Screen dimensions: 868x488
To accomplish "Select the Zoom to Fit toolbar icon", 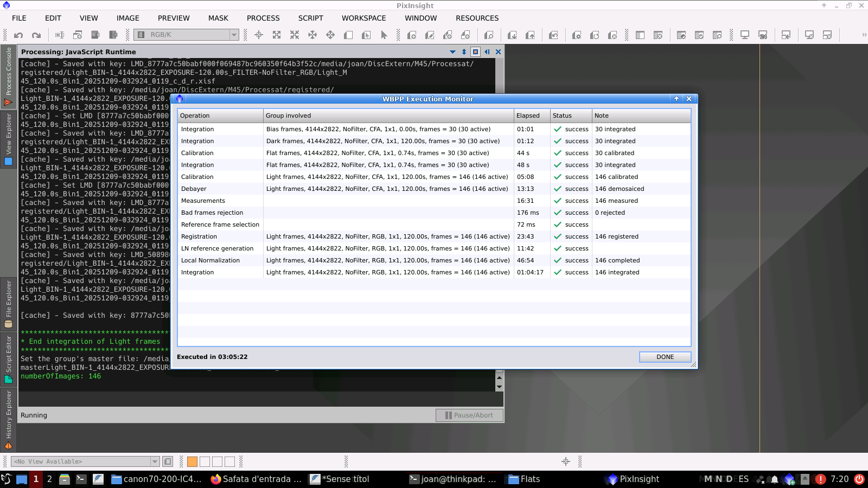I will pos(277,35).
